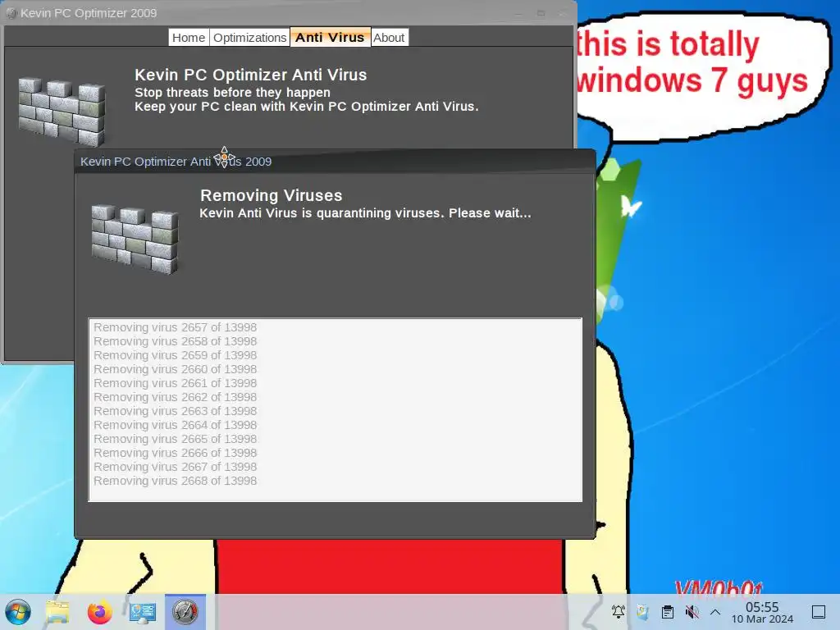The width and height of the screenshot is (840, 630).
Task: Select line 'Removing virus 2665 of 13998'
Action: [x=176, y=439]
